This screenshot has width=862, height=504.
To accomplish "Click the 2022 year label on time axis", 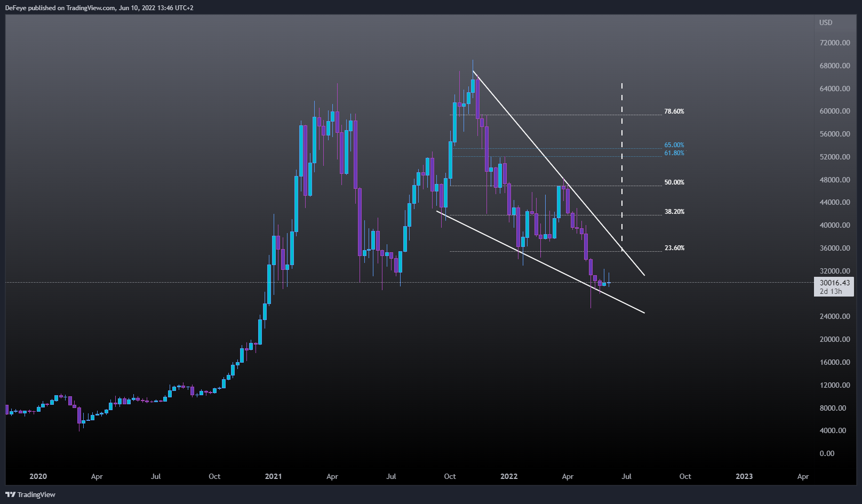I will pos(509,476).
